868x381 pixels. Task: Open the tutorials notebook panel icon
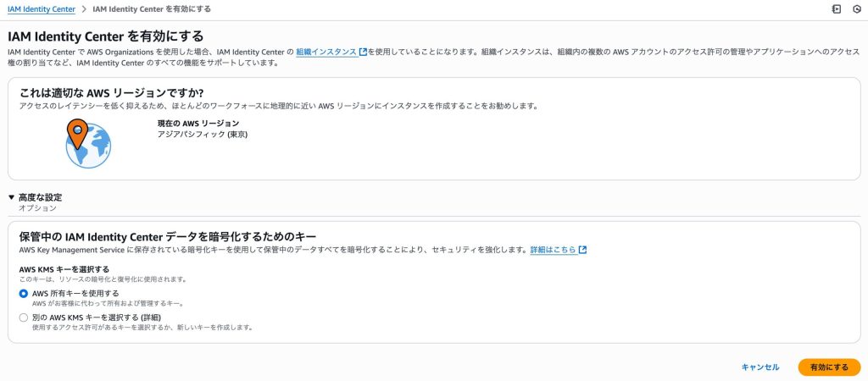[x=837, y=8]
